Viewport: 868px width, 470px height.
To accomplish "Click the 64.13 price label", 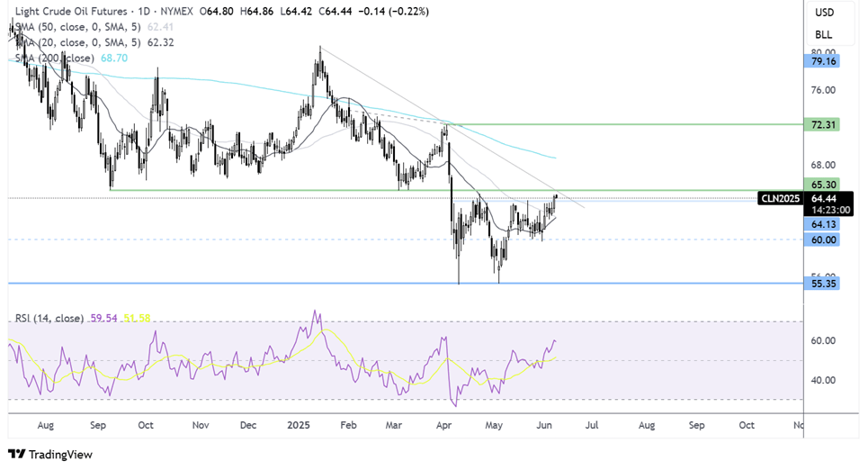I will point(821,224).
